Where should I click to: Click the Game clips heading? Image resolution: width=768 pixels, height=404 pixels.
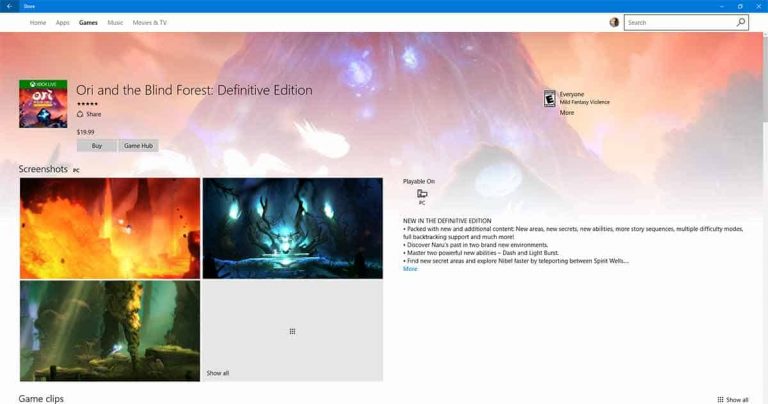[41, 399]
